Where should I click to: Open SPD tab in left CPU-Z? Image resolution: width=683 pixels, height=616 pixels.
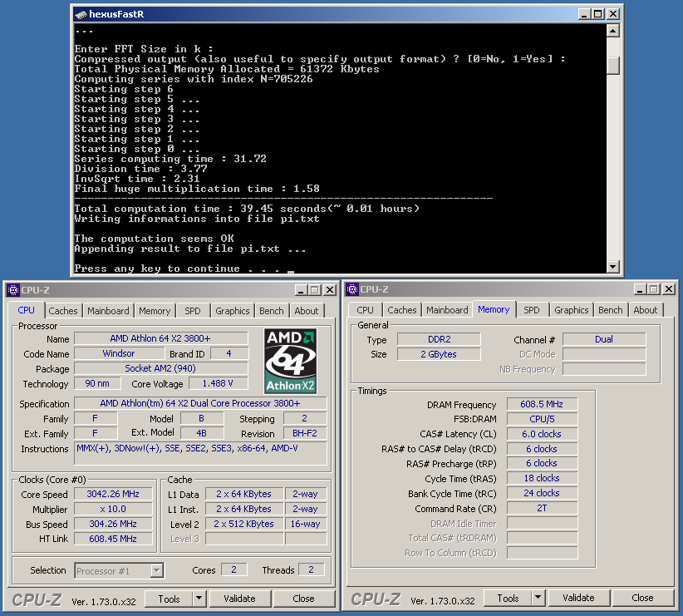pos(193,311)
